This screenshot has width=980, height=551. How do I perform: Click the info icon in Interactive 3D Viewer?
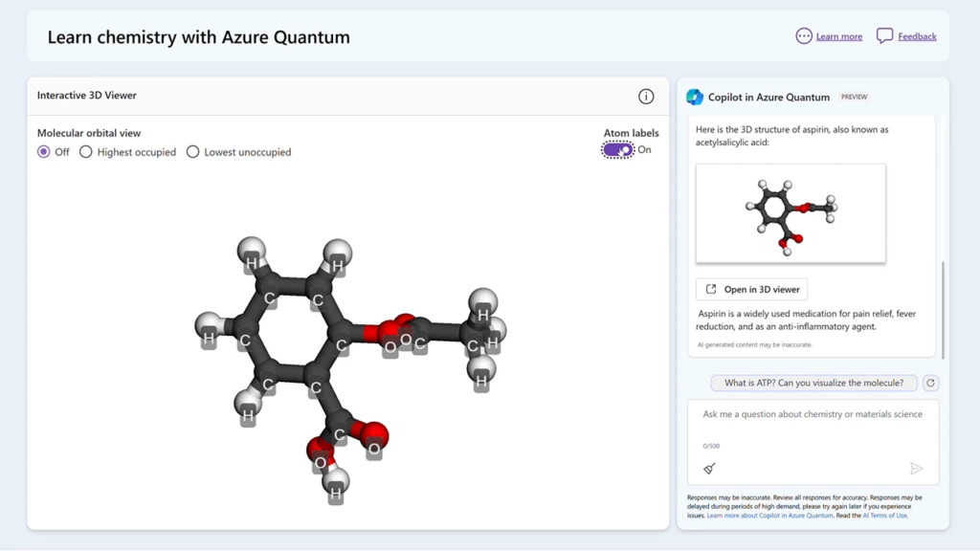[646, 97]
